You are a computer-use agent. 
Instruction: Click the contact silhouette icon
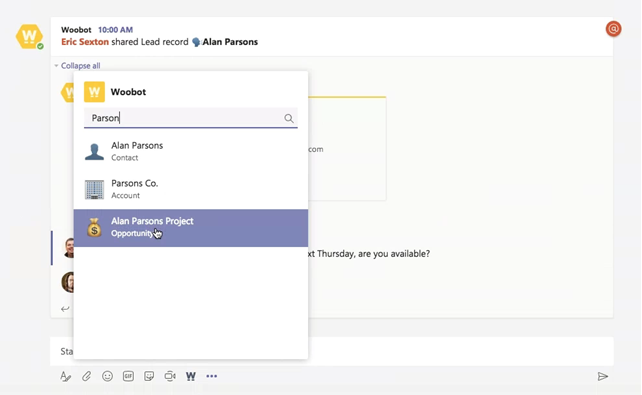point(94,151)
